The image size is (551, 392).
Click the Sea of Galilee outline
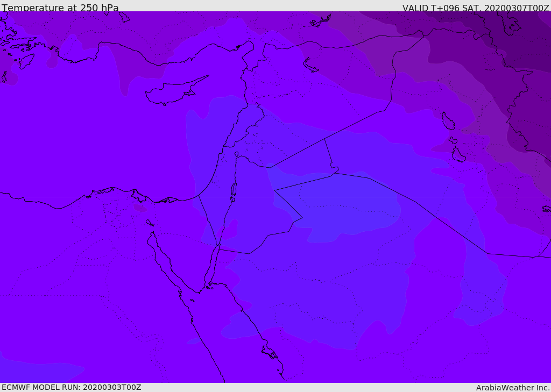(x=237, y=154)
